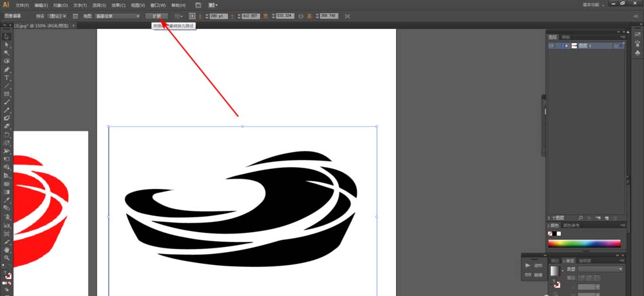Pick a color from the spectrum bar
Image resolution: width=644 pixels, height=296 pixels.
(x=584, y=243)
